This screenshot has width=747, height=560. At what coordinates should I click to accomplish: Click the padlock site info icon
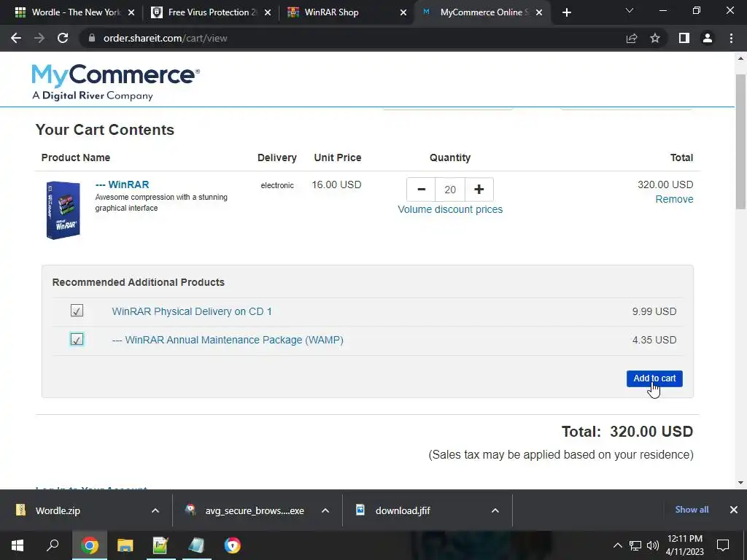pyautogui.click(x=92, y=38)
